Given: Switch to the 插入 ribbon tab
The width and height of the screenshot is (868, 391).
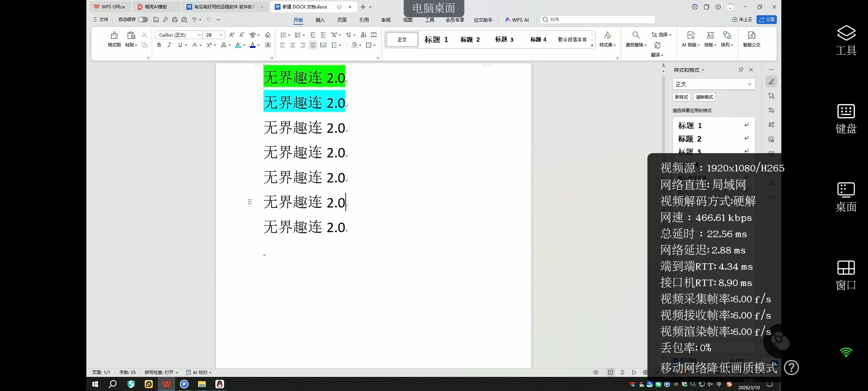Looking at the screenshot, I should point(320,20).
